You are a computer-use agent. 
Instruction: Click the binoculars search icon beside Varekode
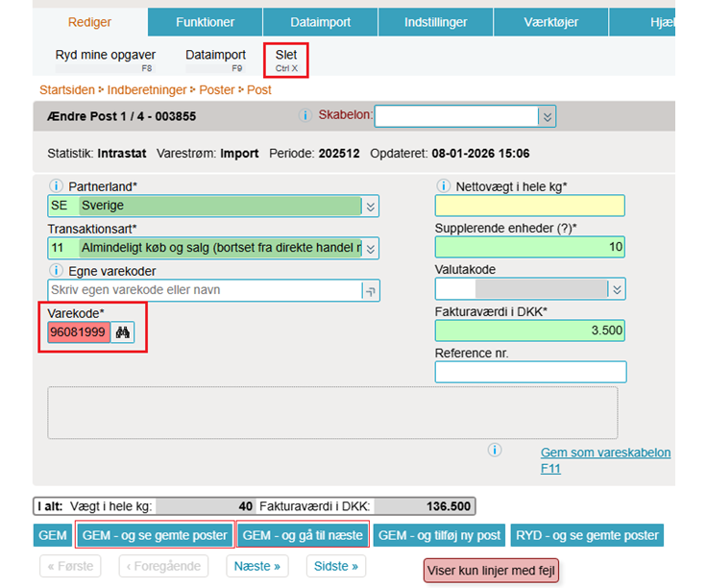pos(122,332)
